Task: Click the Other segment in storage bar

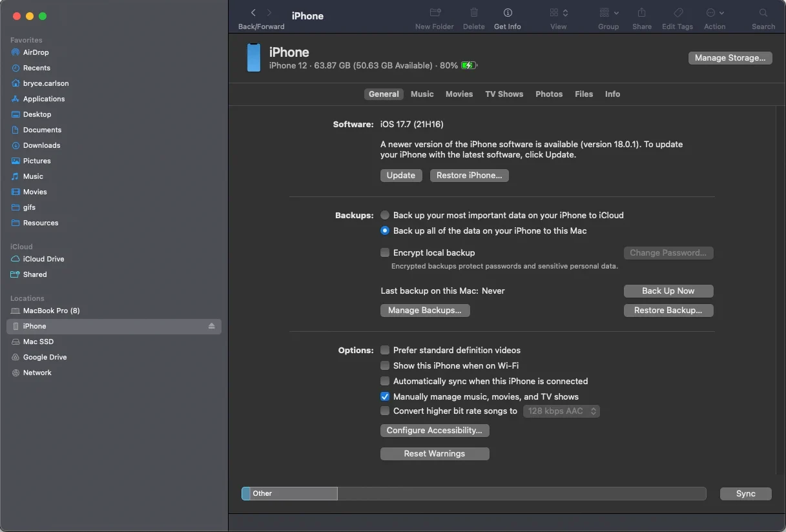Action: tap(291, 494)
